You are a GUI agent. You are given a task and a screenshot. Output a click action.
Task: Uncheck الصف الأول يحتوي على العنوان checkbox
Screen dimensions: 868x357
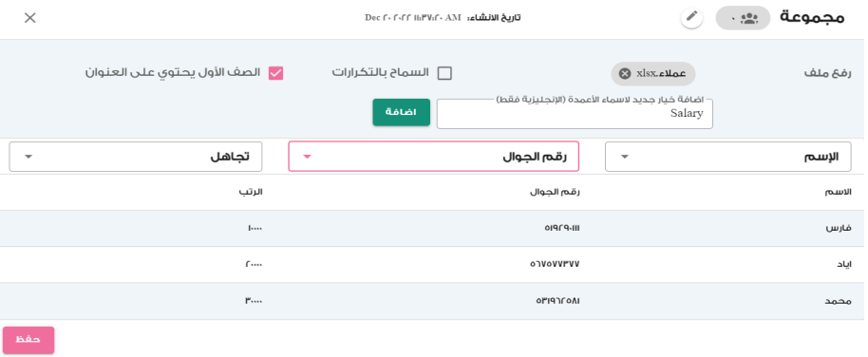click(x=275, y=73)
